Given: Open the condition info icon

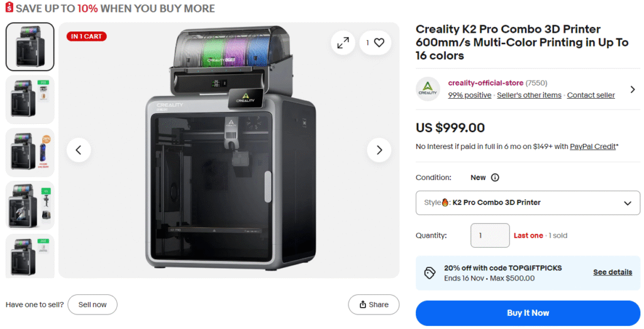Looking at the screenshot, I should tap(495, 177).
